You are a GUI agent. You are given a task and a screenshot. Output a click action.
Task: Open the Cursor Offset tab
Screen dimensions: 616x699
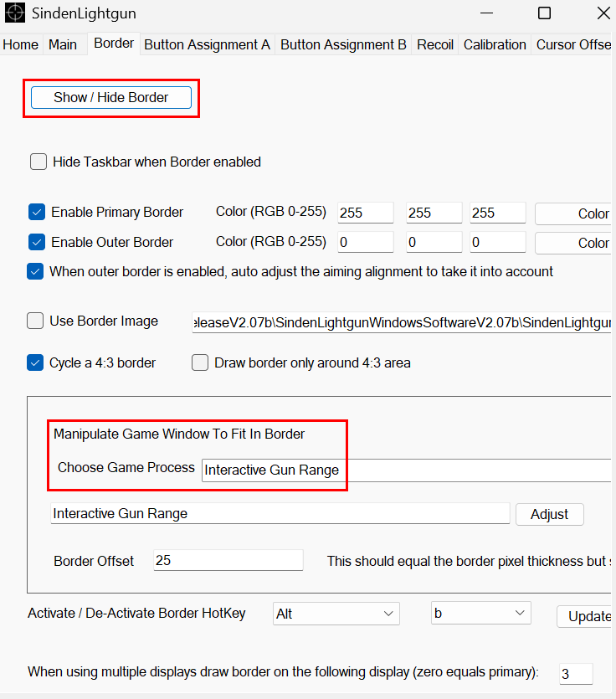coord(573,44)
